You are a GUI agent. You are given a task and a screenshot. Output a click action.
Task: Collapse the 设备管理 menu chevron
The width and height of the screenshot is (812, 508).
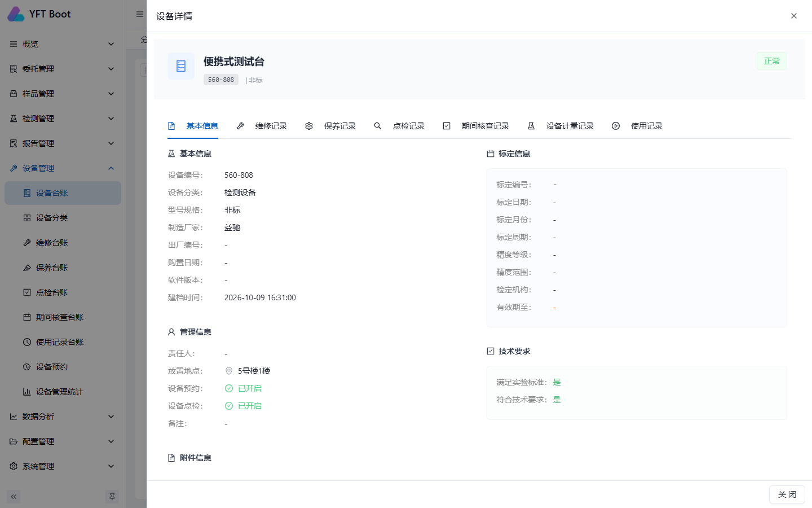(111, 168)
